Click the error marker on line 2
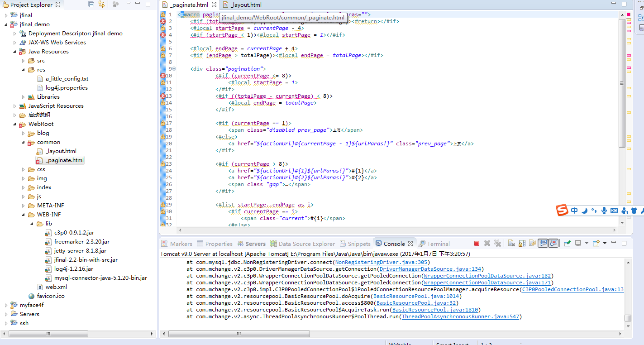 point(163,21)
